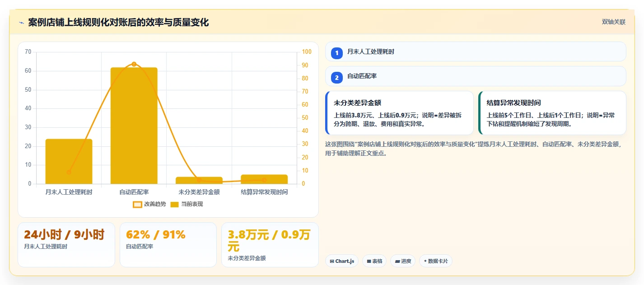
Task: Click the 数据卡片 tag
Action: (x=436, y=261)
